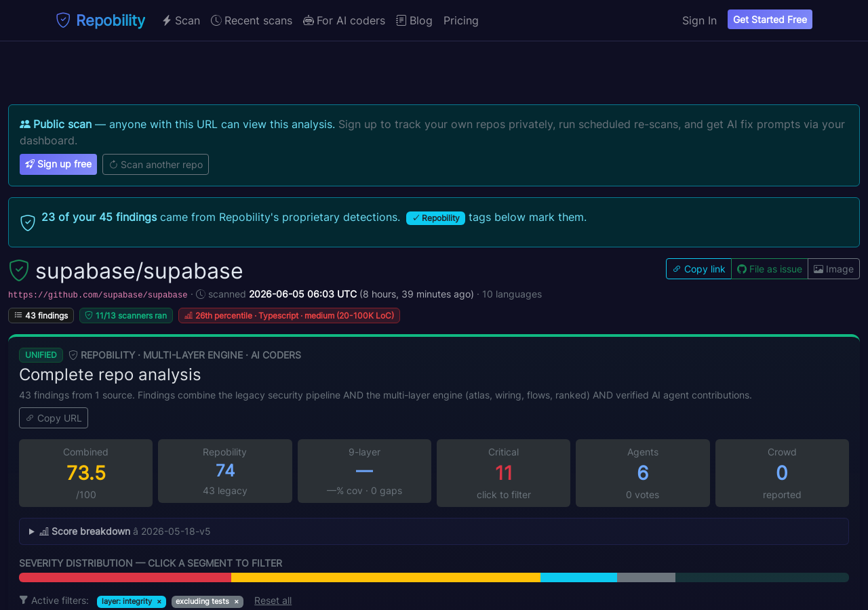Click the gray severity bar segment
Screen dimensions: 868x610
[646, 577]
